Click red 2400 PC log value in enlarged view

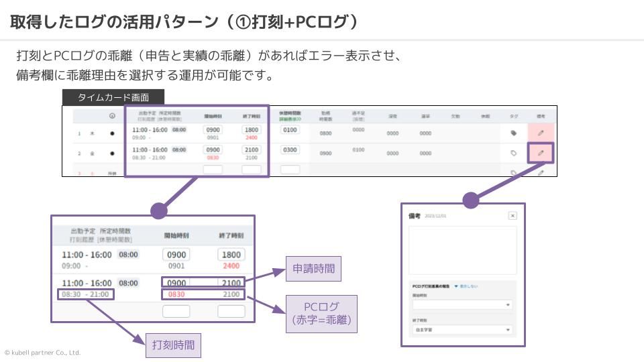(x=231, y=266)
